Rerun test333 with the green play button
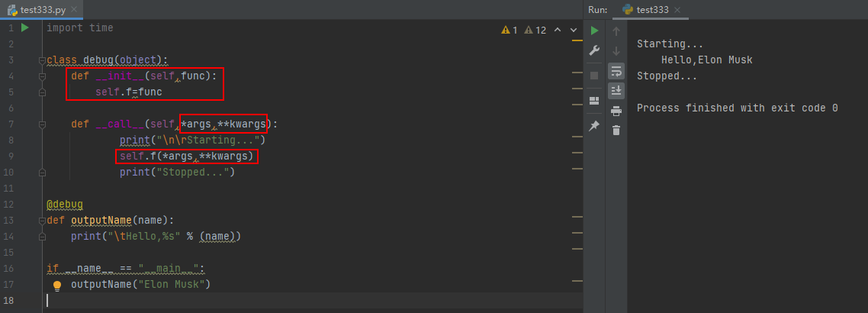 [595, 31]
